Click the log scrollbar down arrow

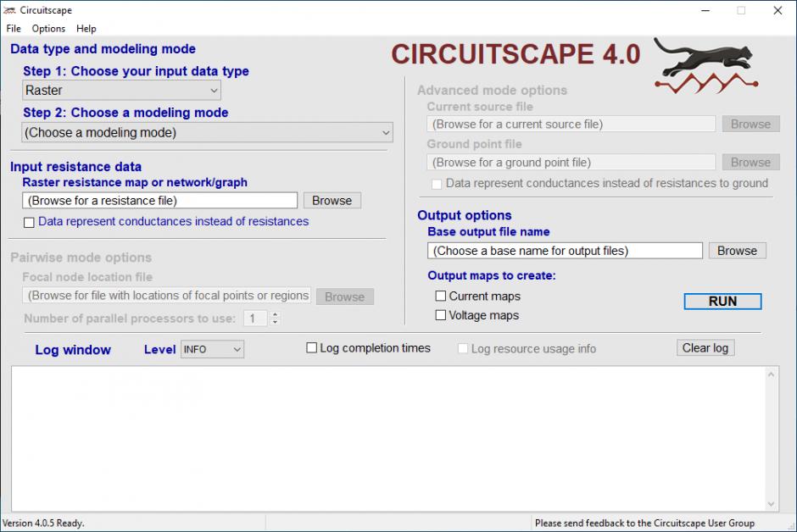pos(771,504)
